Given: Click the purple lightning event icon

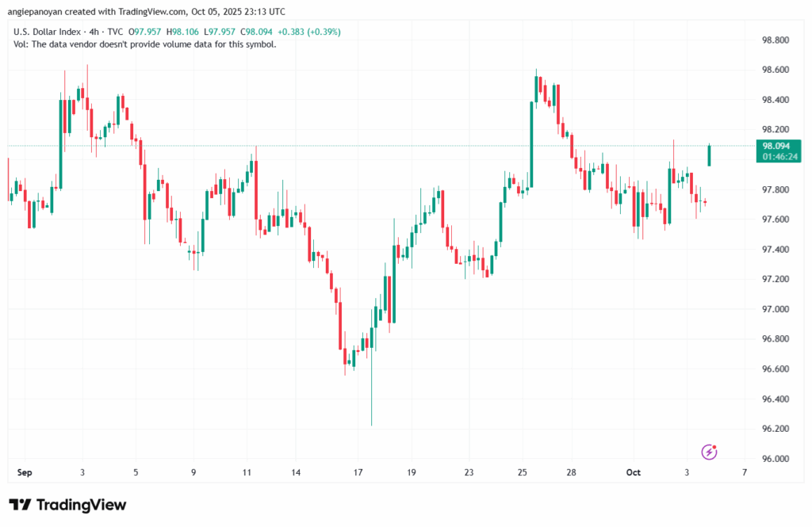Looking at the screenshot, I should click(710, 452).
